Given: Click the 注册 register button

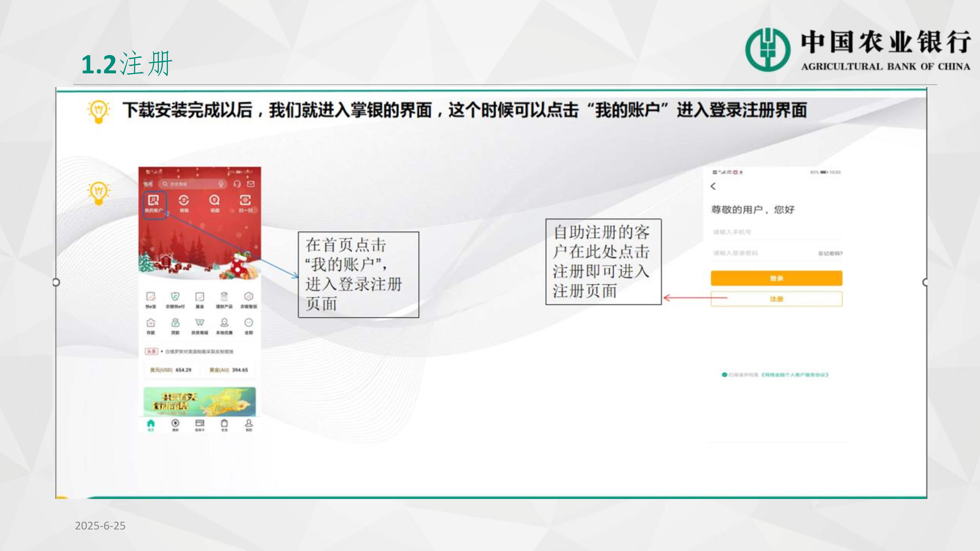Looking at the screenshot, I should coord(776,299).
